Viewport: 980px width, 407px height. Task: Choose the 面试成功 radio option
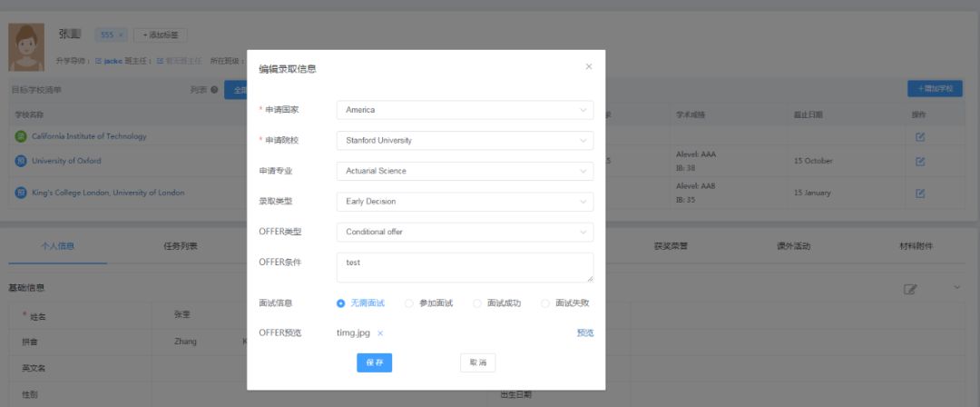pyautogui.click(x=477, y=303)
